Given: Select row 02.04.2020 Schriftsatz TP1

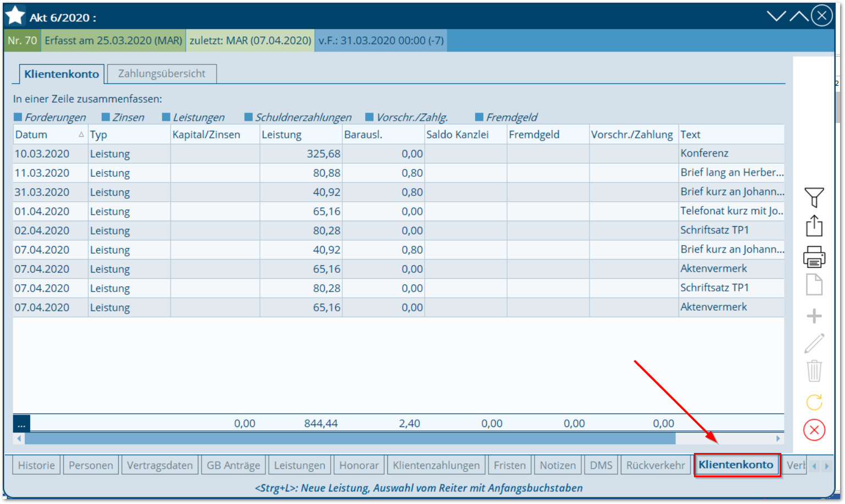Looking at the screenshot, I should click(398, 231).
